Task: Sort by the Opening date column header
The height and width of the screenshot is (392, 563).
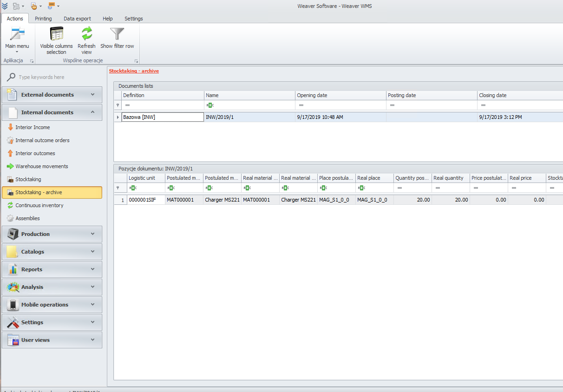Action: click(x=340, y=95)
